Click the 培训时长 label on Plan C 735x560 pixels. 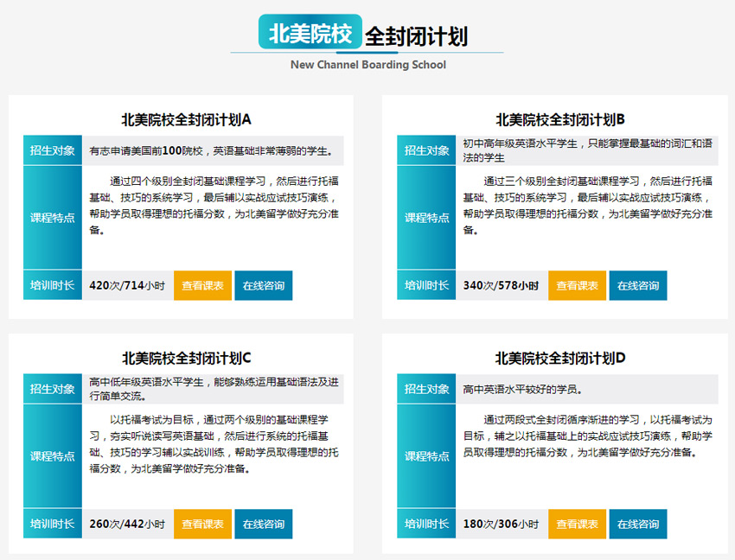coord(52,524)
